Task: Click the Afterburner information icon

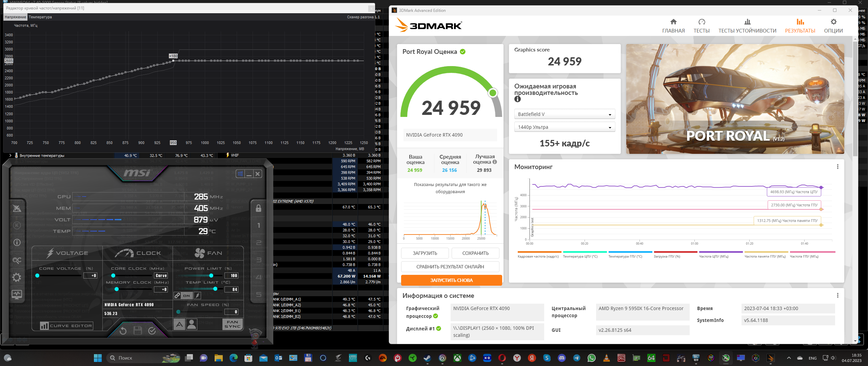Action: [x=17, y=242]
